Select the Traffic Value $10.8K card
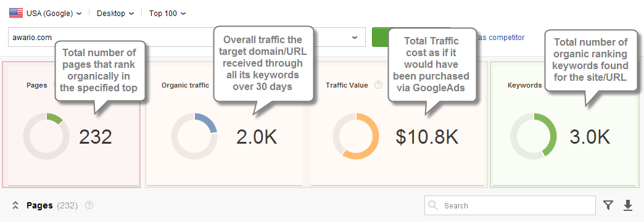Screen dimensions: 644x222 [x=398, y=125]
